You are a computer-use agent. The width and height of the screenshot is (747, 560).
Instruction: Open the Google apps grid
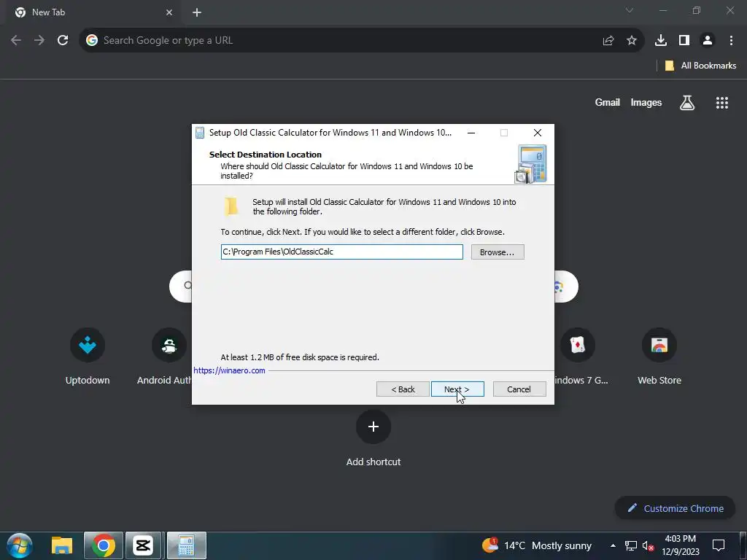point(722,102)
